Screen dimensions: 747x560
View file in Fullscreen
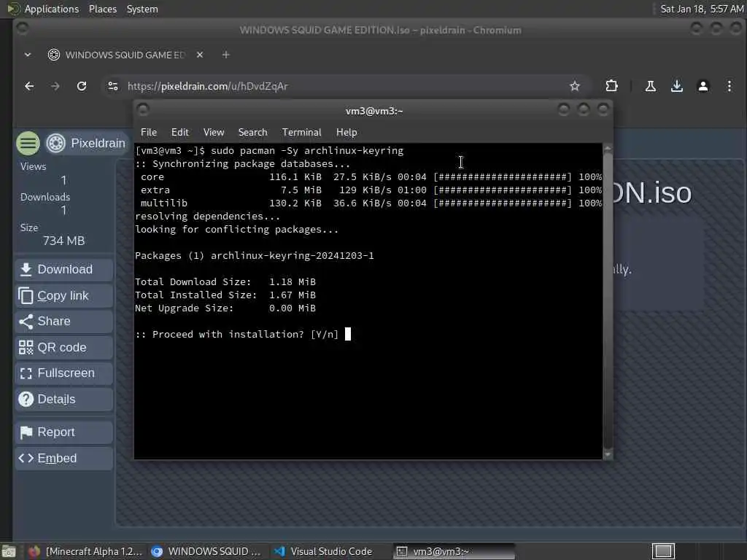64,373
